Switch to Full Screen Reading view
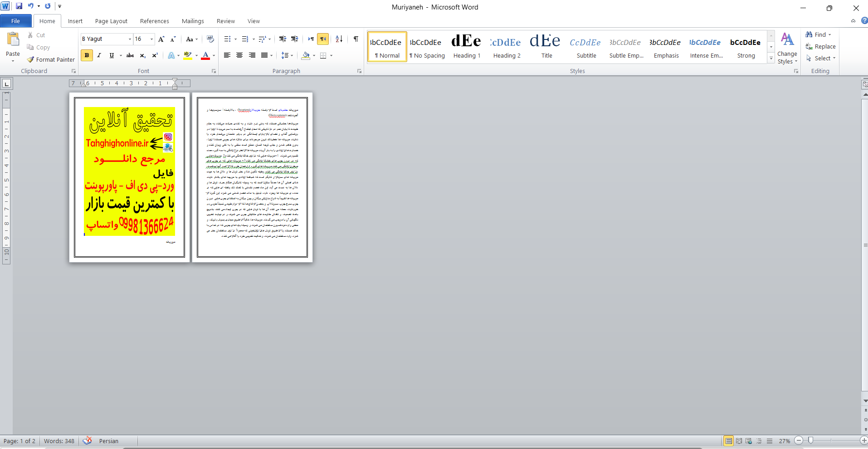The width and height of the screenshot is (868, 449). (x=739, y=441)
